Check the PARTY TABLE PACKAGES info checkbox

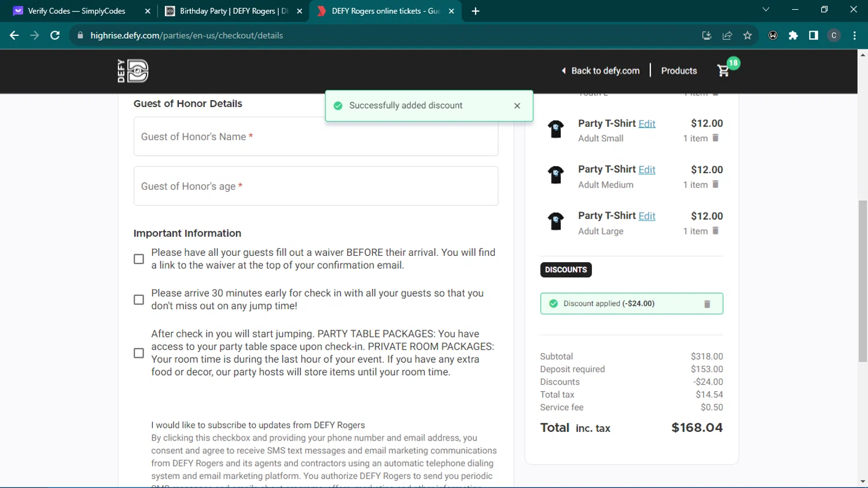click(x=139, y=353)
